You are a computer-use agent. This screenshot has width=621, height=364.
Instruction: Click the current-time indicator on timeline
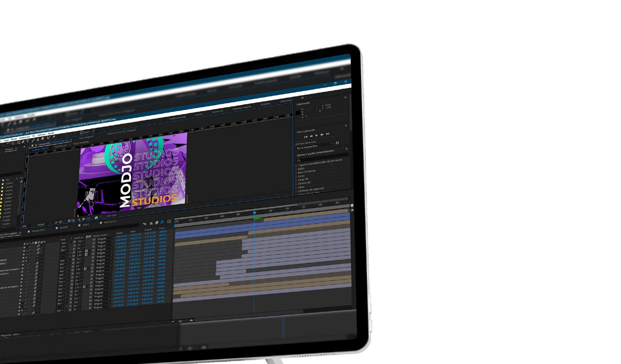coord(254,213)
